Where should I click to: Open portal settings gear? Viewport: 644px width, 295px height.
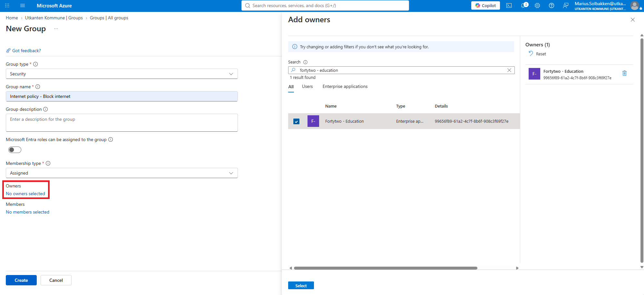tap(537, 5)
